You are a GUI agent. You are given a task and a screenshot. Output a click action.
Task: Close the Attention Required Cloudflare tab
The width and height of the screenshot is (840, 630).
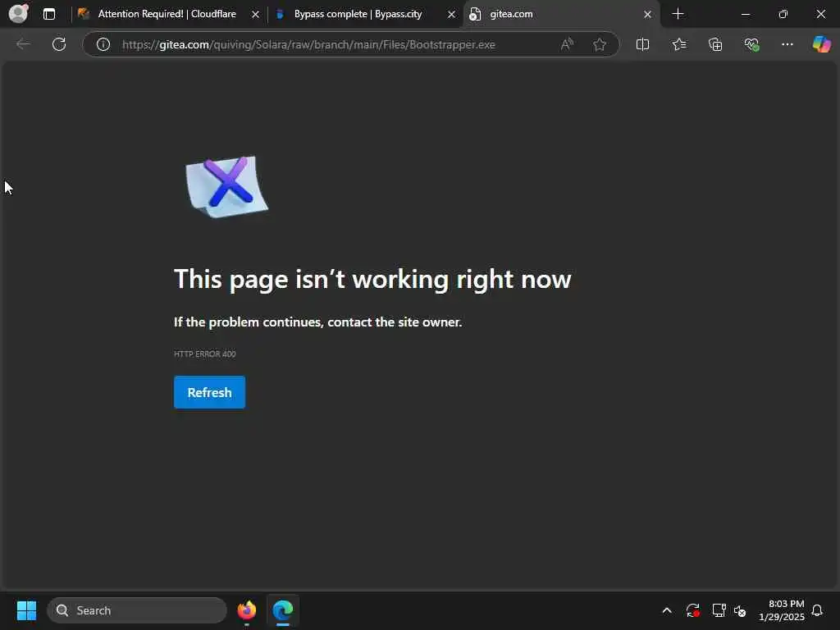256,15
